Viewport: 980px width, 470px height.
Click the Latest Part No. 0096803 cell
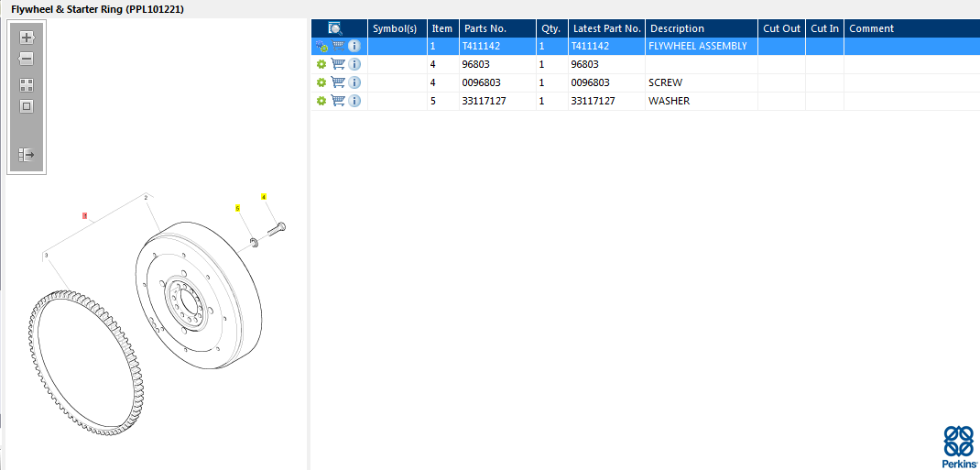pyautogui.click(x=606, y=82)
